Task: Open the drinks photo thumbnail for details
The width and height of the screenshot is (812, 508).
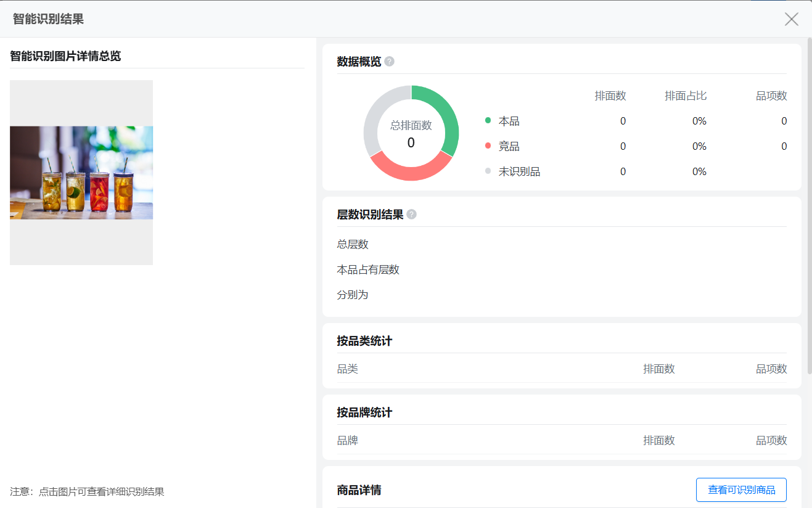Action: [81, 173]
